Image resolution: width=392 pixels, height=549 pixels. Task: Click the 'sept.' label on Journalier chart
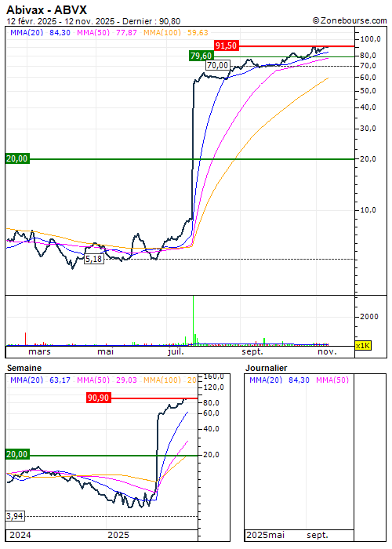318,535
